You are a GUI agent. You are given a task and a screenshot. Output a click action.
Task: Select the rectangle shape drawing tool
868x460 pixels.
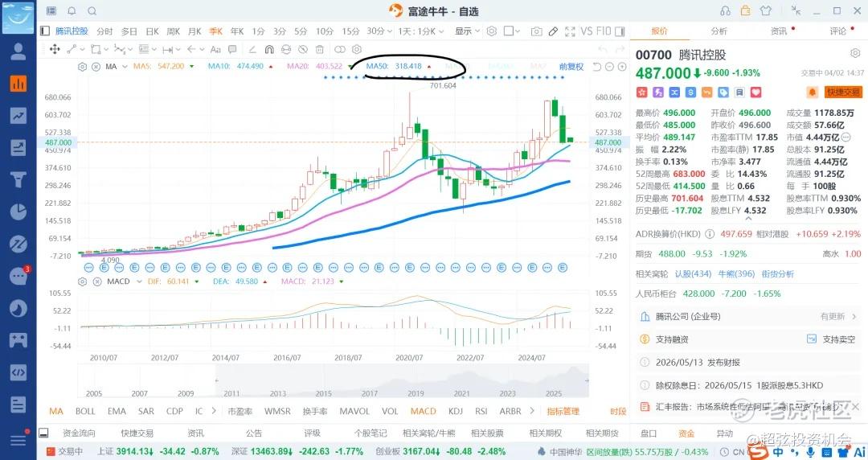(95, 49)
